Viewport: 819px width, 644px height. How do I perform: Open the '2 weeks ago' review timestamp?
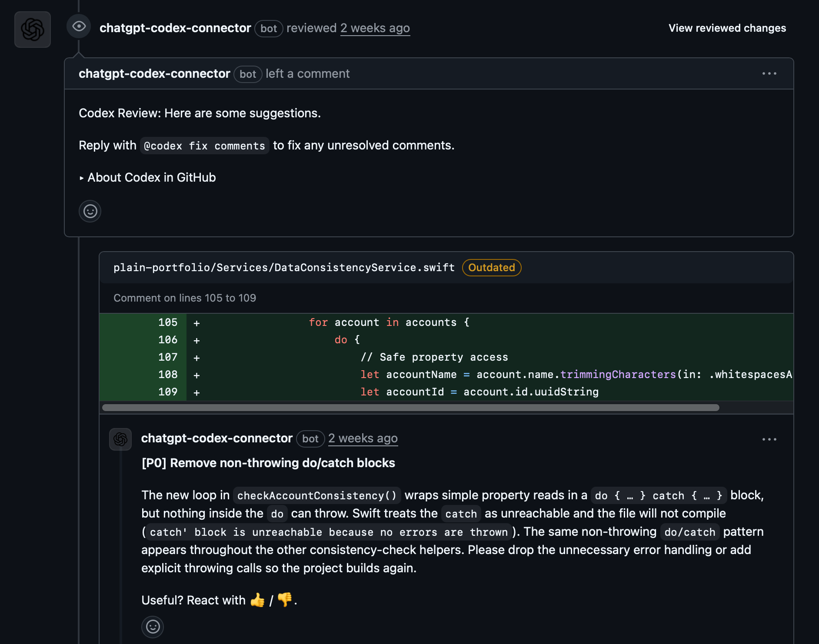(375, 28)
